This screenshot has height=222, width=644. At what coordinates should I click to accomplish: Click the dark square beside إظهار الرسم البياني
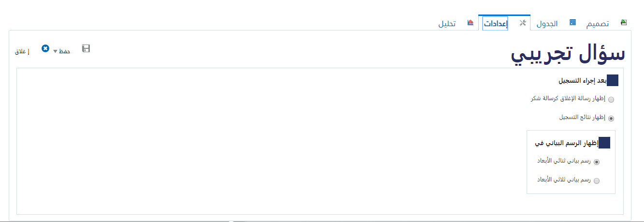coord(604,143)
